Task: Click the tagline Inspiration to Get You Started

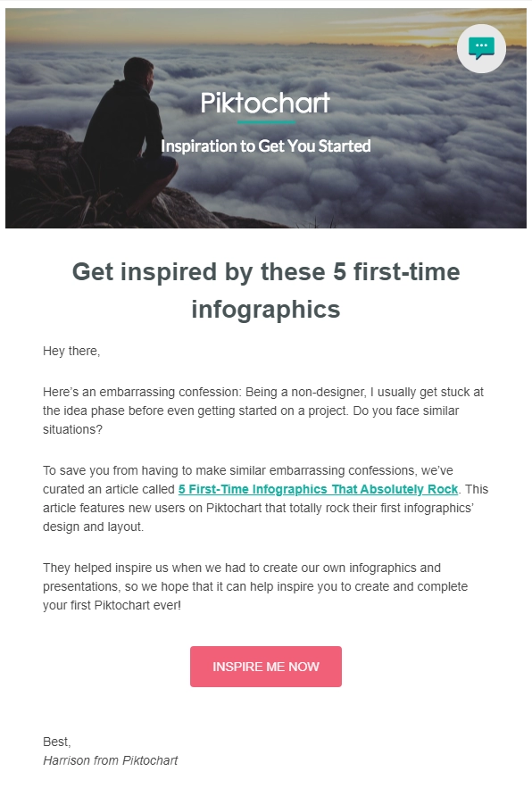Action: [x=265, y=145]
